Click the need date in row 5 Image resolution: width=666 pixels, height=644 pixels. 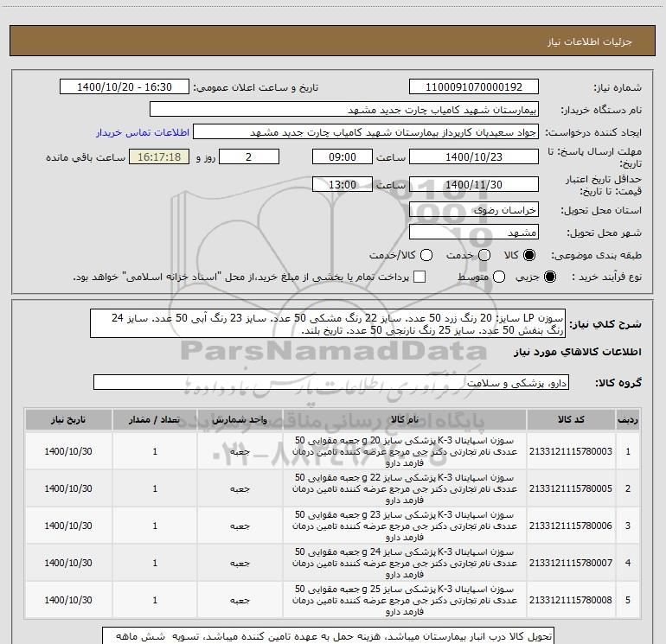[68, 600]
